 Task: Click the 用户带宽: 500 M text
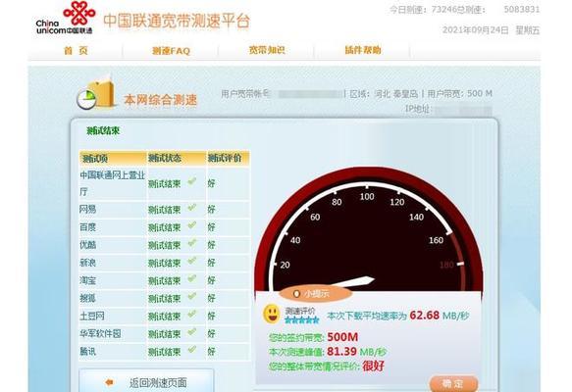pos(459,94)
